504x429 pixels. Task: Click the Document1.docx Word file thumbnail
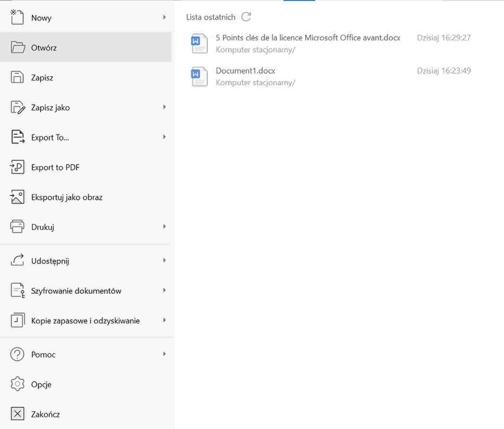[199, 77]
